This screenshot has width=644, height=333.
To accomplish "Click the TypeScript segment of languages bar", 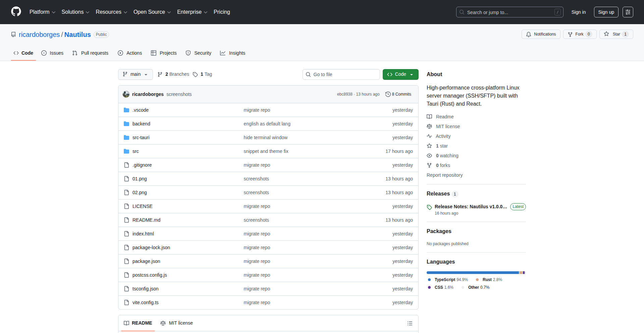I will 472,273.
